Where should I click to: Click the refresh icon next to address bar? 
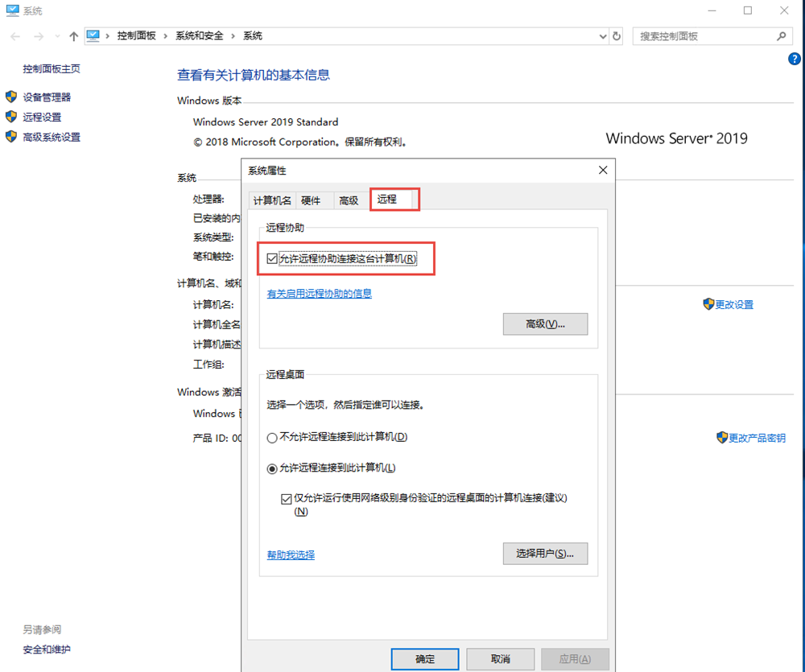pos(617,36)
